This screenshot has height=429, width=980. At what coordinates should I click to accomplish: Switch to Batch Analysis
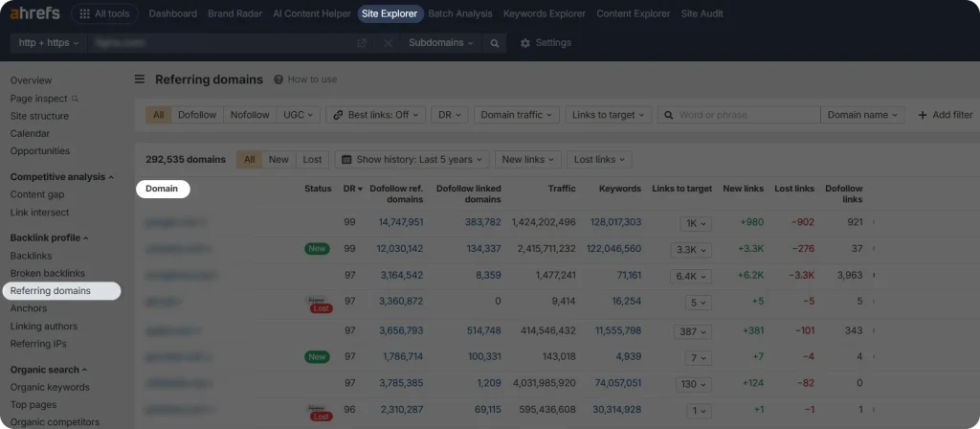[x=460, y=13]
